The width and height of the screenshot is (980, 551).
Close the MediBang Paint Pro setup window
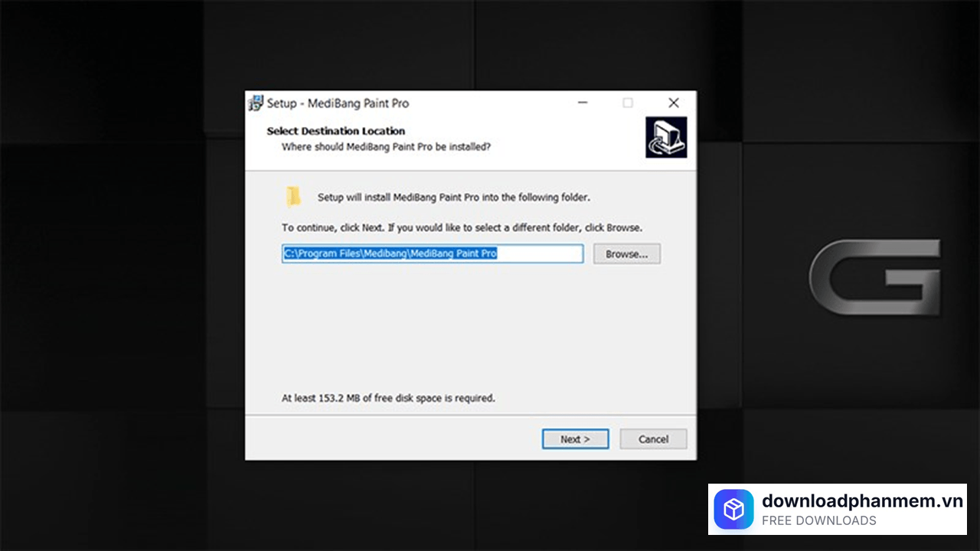(x=673, y=103)
